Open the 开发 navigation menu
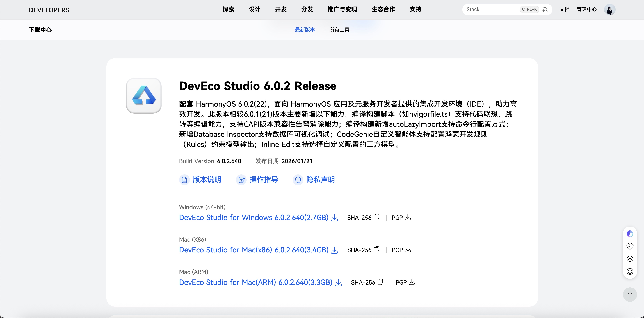The image size is (644, 318). [281, 9]
